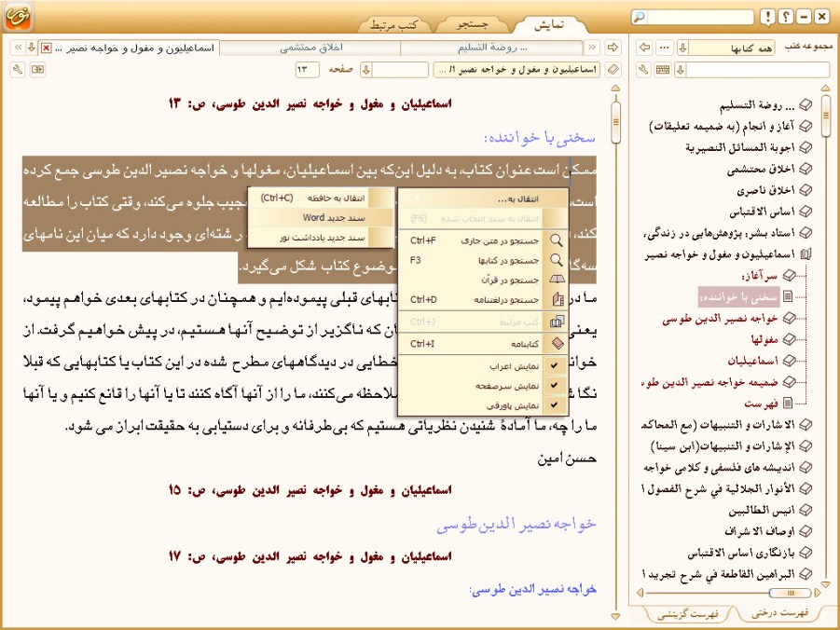This screenshot has height=630, width=840.
Task: Click the book icon of 'اساس الاقتباس'
Action: [x=806, y=212]
